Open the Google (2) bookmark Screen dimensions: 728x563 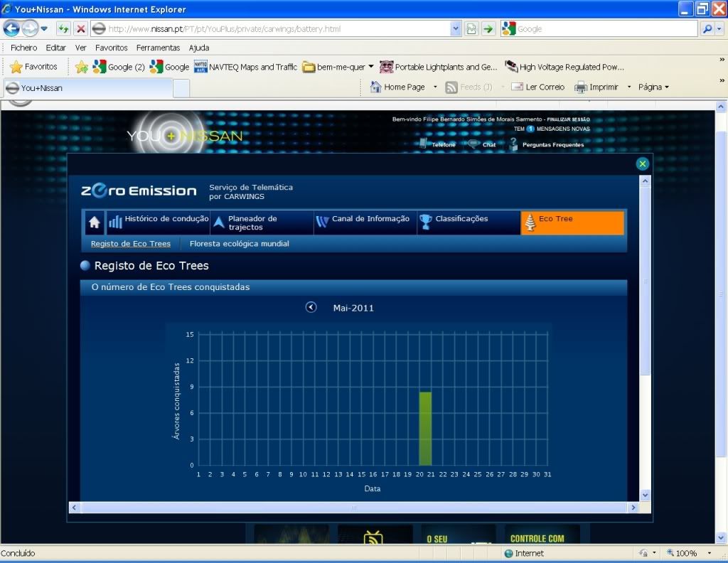click(x=119, y=67)
